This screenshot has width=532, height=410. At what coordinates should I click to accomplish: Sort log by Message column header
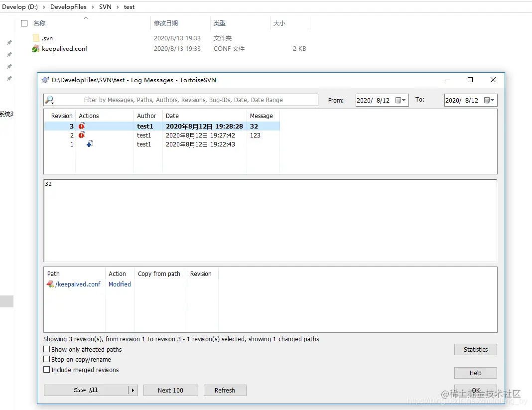coord(261,116)
